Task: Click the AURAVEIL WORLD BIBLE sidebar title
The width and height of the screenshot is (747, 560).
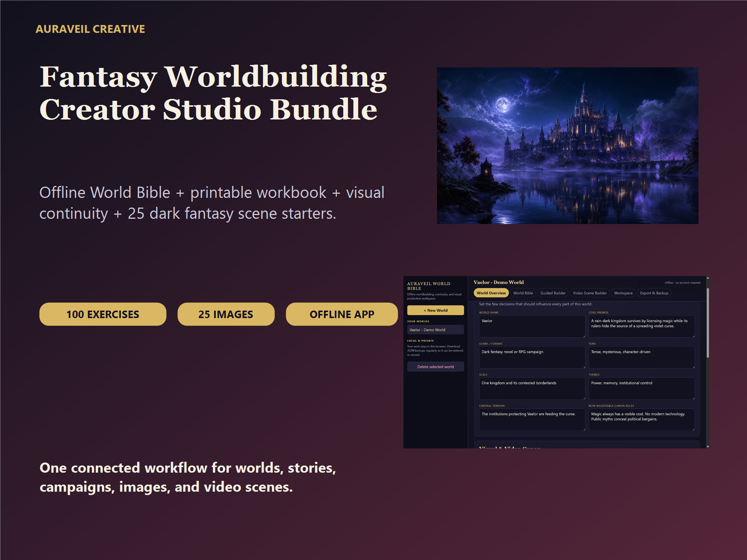Action: pyautogui.click(x=428, y=286)
